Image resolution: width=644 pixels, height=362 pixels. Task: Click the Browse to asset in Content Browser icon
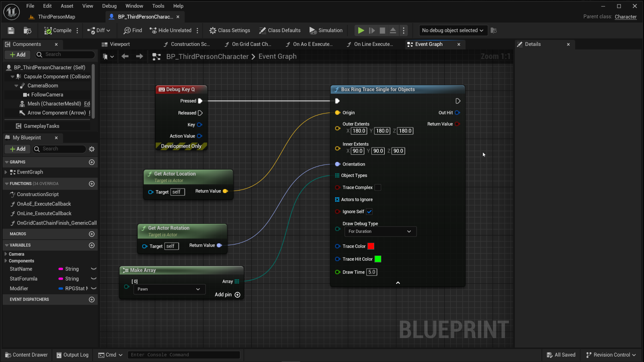point(28,31)
